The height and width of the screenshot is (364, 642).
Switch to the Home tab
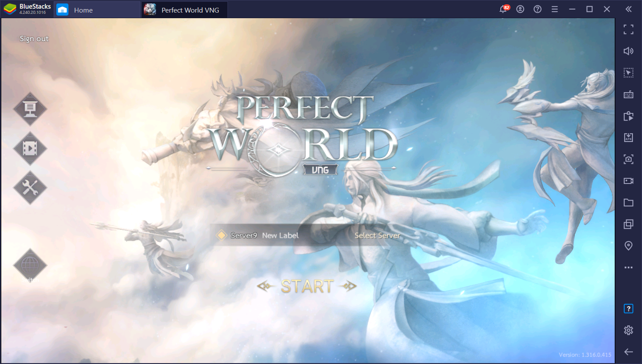[97, 10]
